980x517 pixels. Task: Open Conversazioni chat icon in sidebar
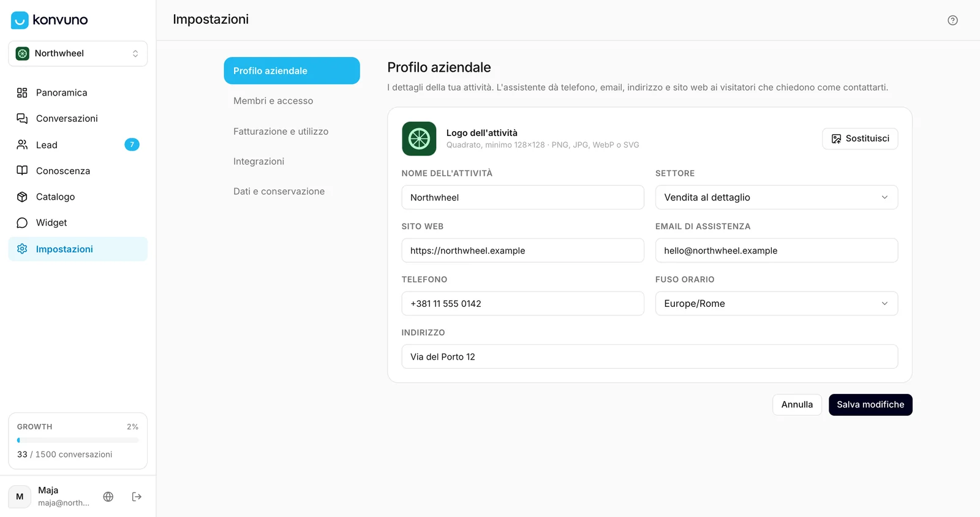22,118
